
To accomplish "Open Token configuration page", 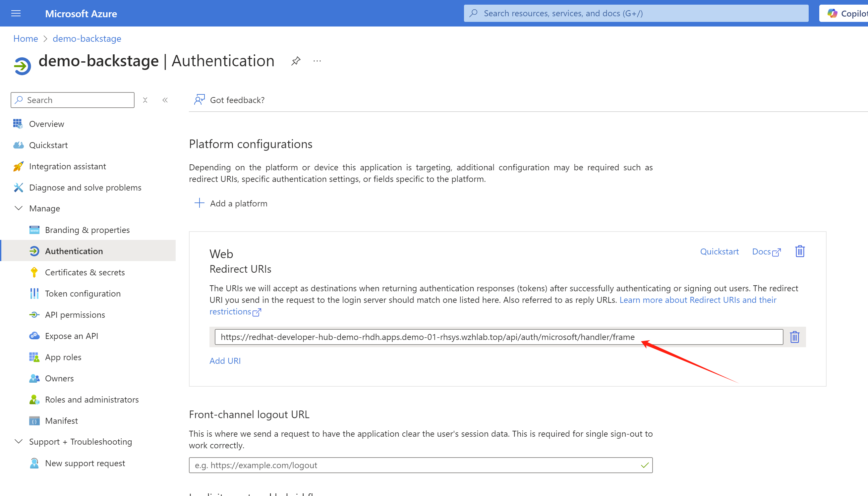I will point(83,293).
